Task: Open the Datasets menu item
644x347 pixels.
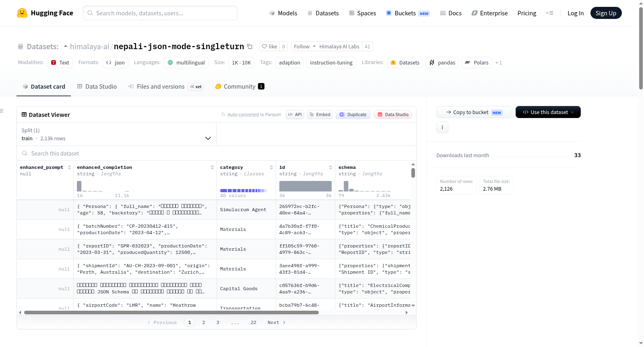Action: pyautogui.click(x=323, y=13)
